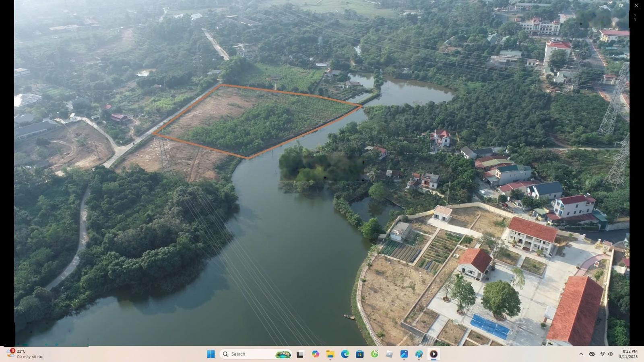Open Task View from the taskbar
The width and height of the screenshot is (644, 362).
tap(300, 354)
